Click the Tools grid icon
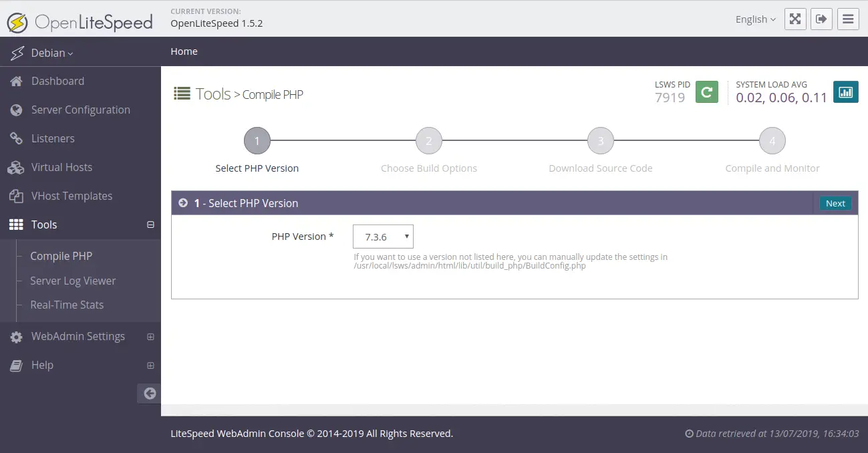 [x=16, y=224]
